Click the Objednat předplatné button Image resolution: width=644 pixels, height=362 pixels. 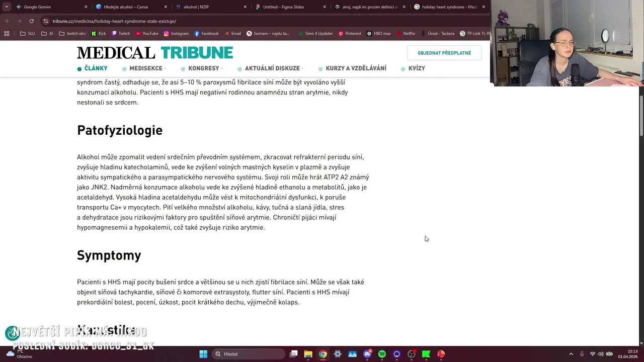click(444, 53)
